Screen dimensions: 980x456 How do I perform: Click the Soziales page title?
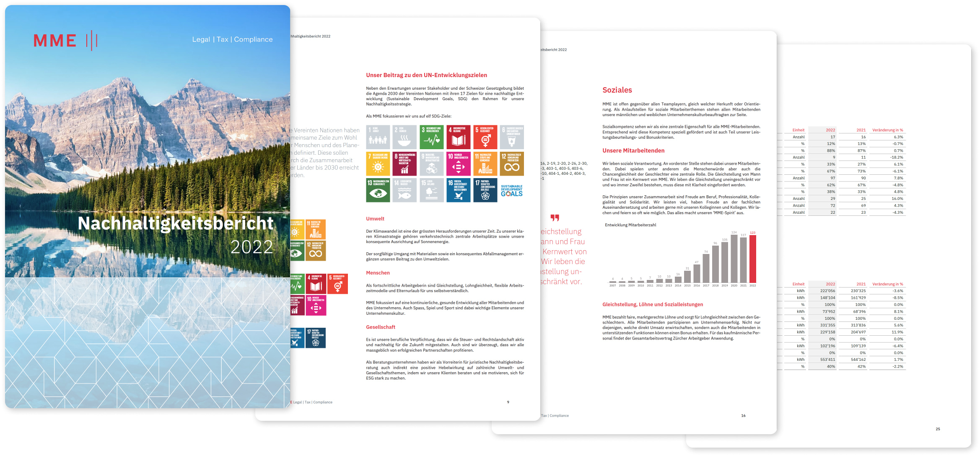(x=617, y=90)
